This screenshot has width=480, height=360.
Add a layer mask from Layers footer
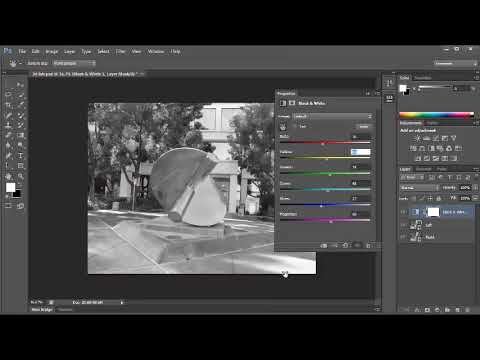pyautogui.click(x=427, y=310)
